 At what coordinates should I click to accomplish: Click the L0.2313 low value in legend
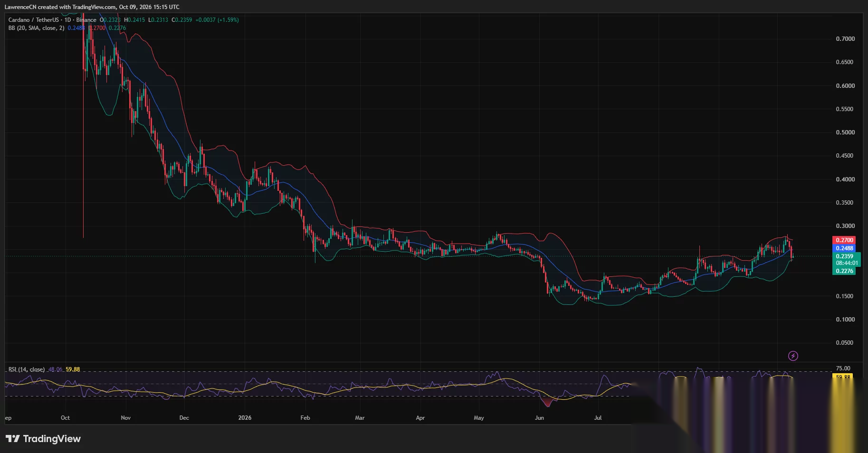coord(158,20)
